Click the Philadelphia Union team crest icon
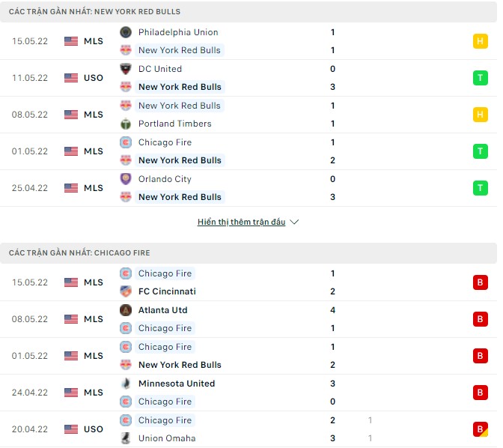 click(125, 32)
